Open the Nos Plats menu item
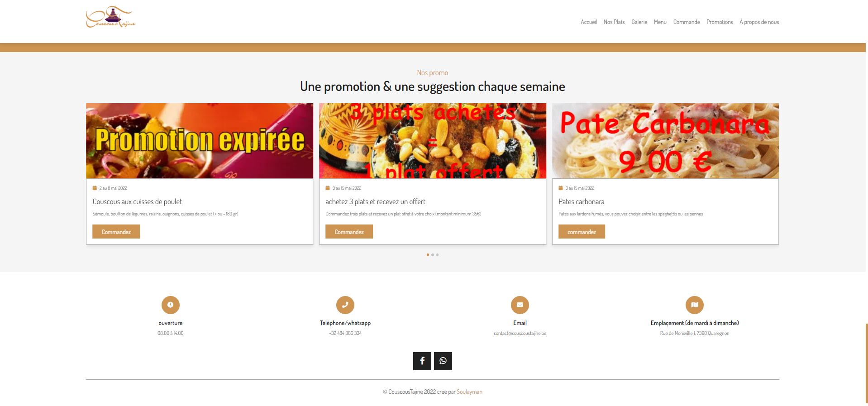The height and width of the screenshot is (406, 868). pos(614,22)
